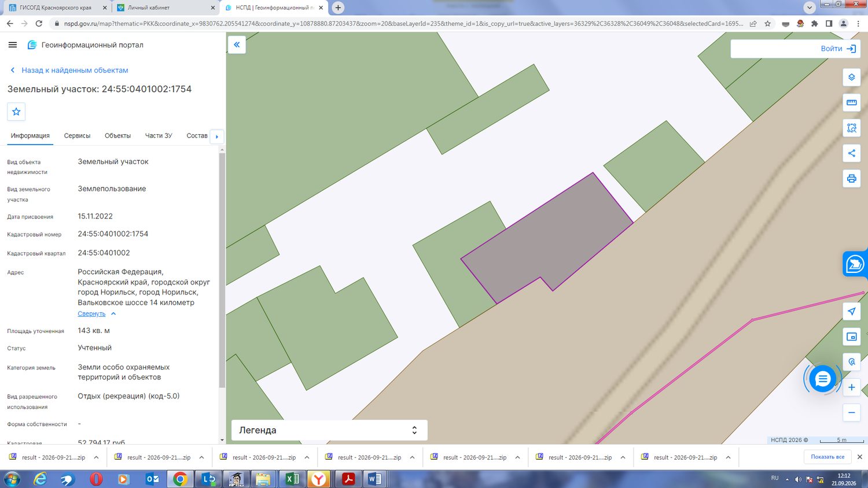Open the hamburger menu of Геоинформационный портал
Image resolution: width=868 pixels, height=488 pixels.
(x=12, y=45)
